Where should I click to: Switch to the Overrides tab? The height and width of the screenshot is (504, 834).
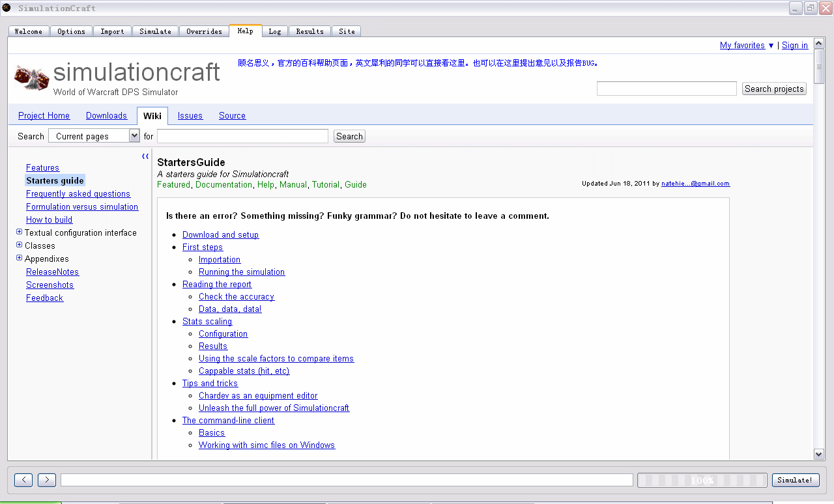coord(204,31)
